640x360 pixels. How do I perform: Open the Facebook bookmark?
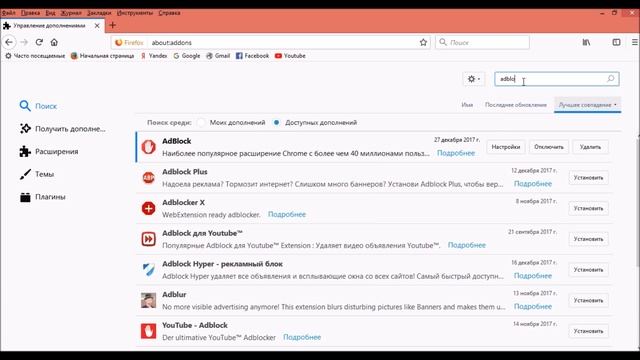tap(253, 56)
